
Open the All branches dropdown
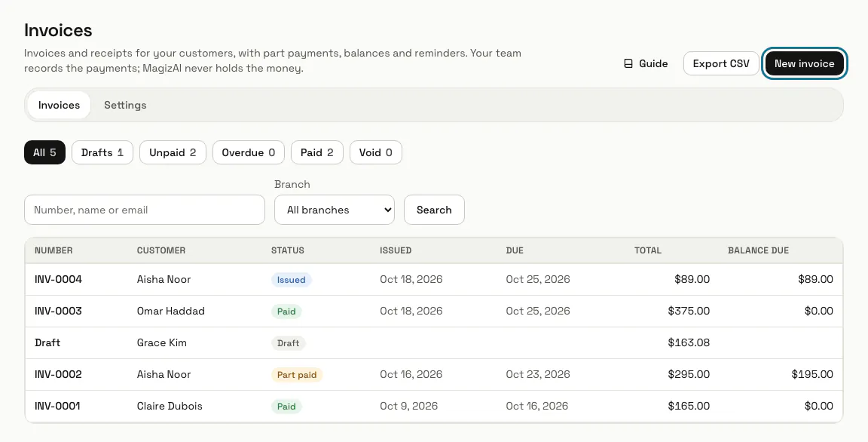[335, 210]
